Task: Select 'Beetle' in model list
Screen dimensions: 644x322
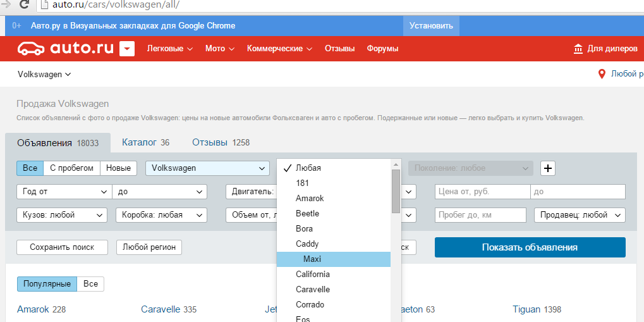Action: click(x=334, y=213)
